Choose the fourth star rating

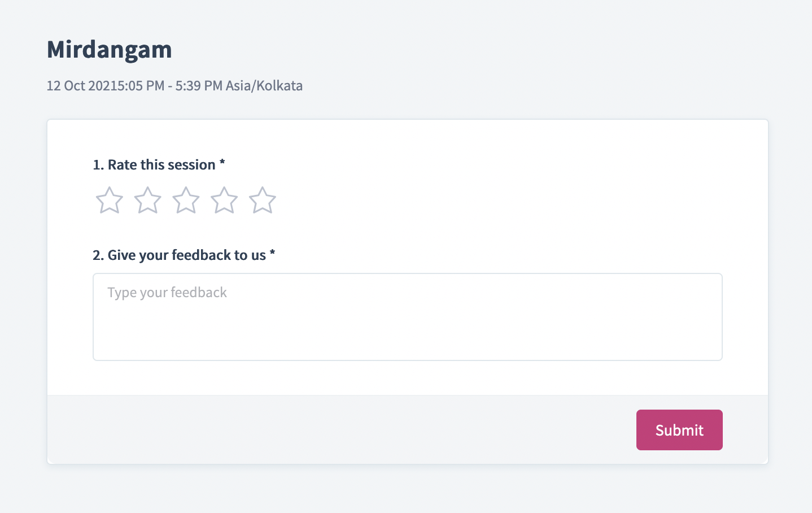(x=224, y=201)
